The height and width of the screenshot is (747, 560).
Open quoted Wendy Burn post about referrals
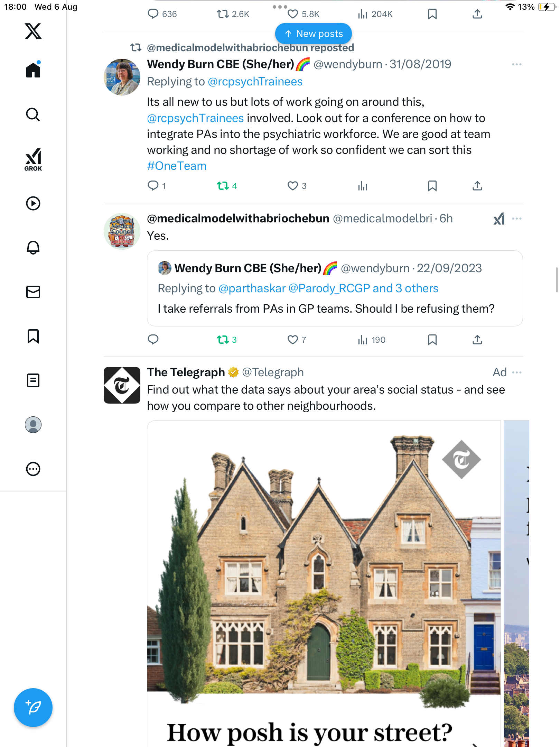335,288
